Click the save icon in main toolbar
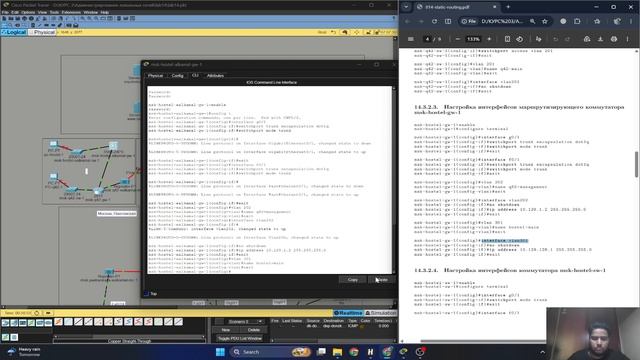Viewport: 640px width, 360px height. 18,18
